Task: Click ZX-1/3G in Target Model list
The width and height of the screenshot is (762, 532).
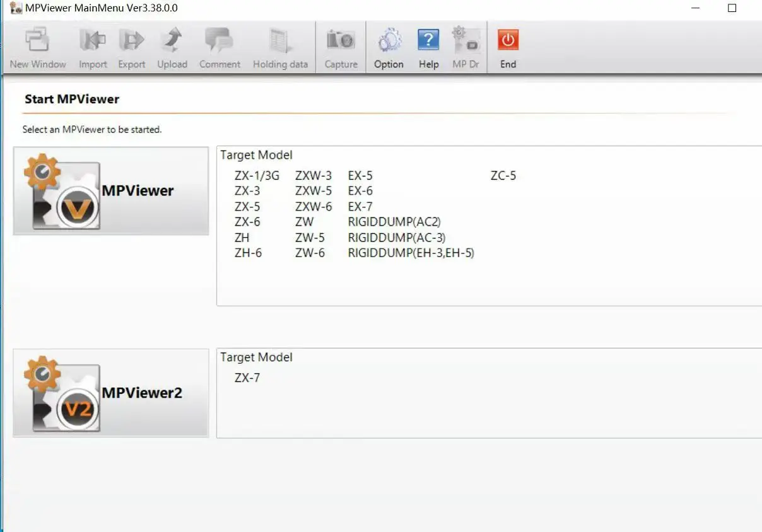Action: point(257,176)
